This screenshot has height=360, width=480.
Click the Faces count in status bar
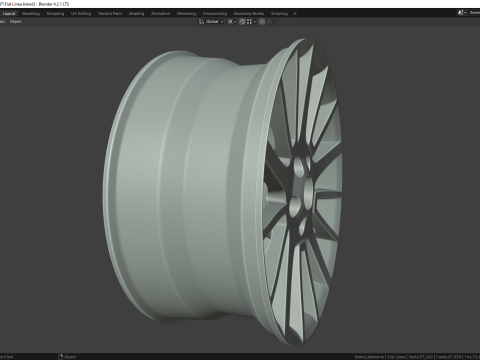coord(448,357)
